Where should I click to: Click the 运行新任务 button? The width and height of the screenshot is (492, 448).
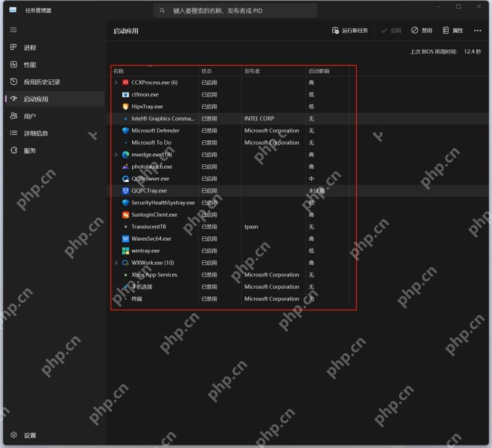350,30
